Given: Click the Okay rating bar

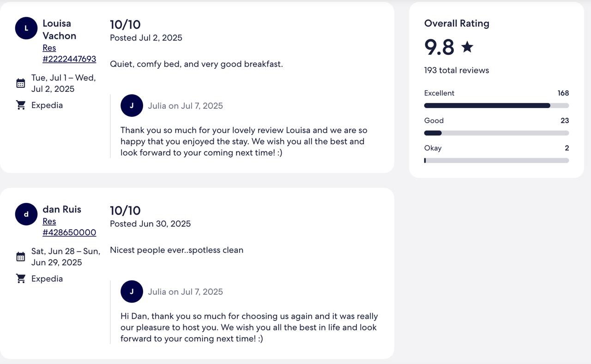Looking at the screenshot, I should (x=496, y=161).
